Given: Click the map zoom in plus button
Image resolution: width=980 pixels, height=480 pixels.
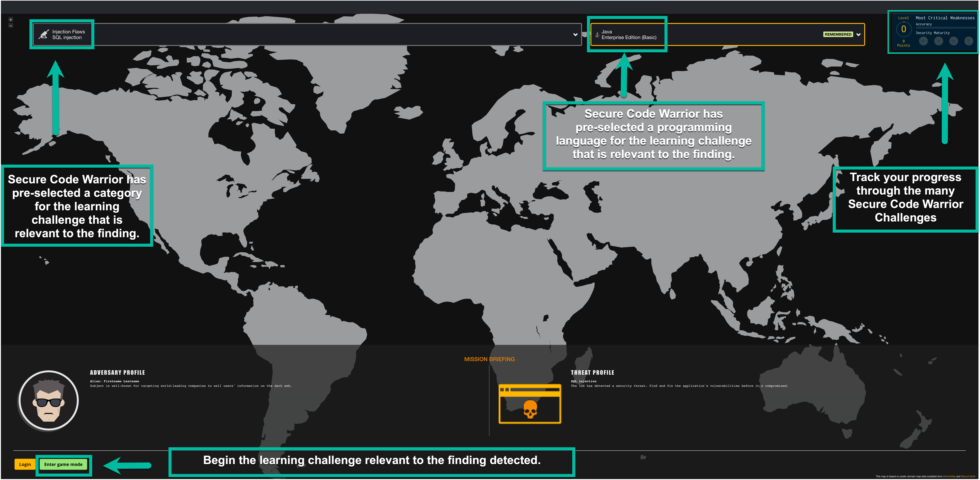Looking at the screenshot, I should point(11,19).
